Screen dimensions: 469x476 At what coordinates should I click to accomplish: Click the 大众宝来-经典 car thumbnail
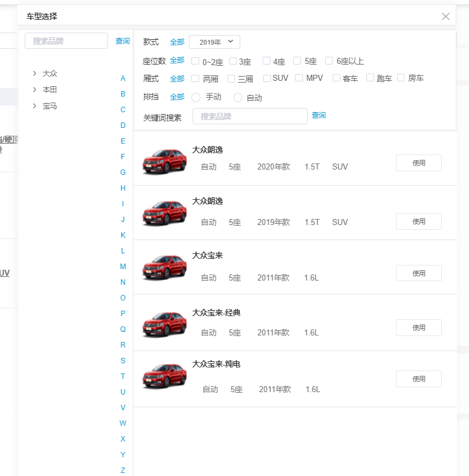pyautogui.click(x=164, y=324)
